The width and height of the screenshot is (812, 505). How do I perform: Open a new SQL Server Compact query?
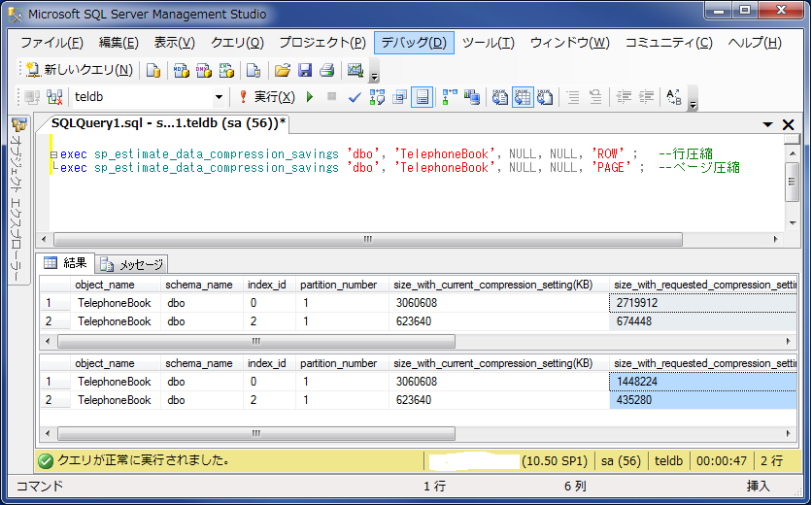tap(254, 70)
